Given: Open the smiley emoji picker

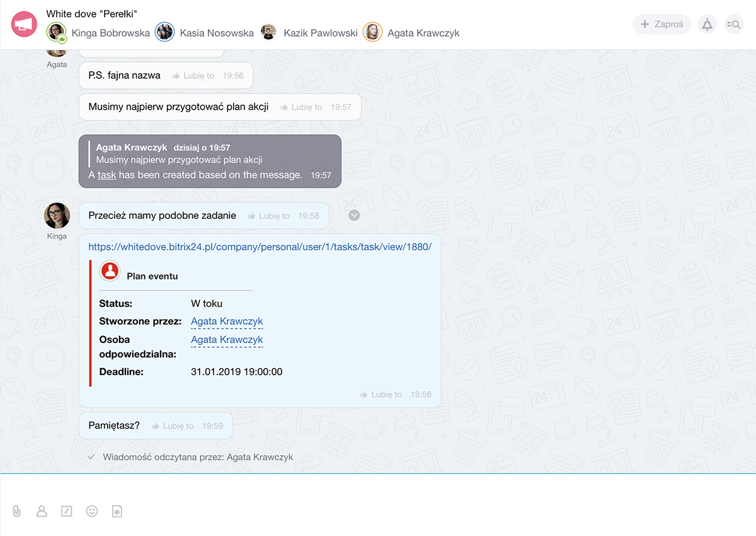Looking at the screenshot, I should coord(92,511).
